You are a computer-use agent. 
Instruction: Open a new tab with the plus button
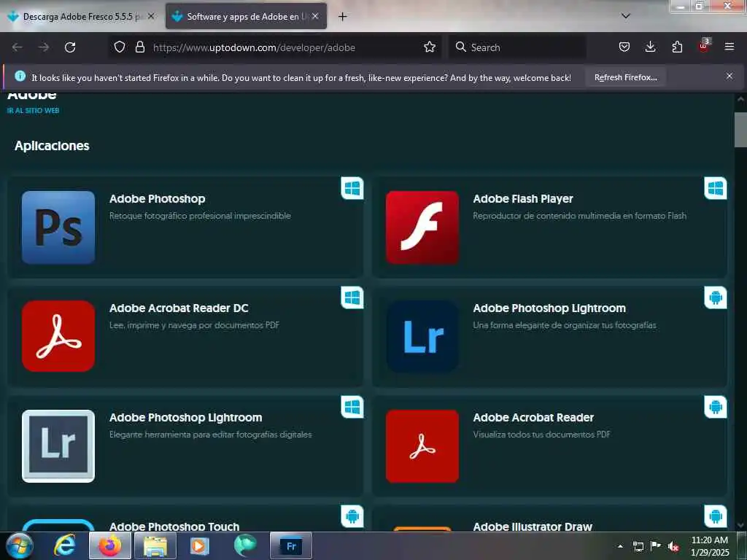pyautogui.click(x=343, y=17)
